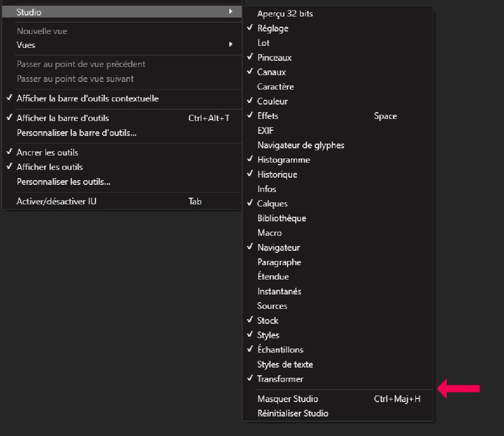Show the Infos panel
The height and width of the screenshot is (436, 504).
[338, 189]
